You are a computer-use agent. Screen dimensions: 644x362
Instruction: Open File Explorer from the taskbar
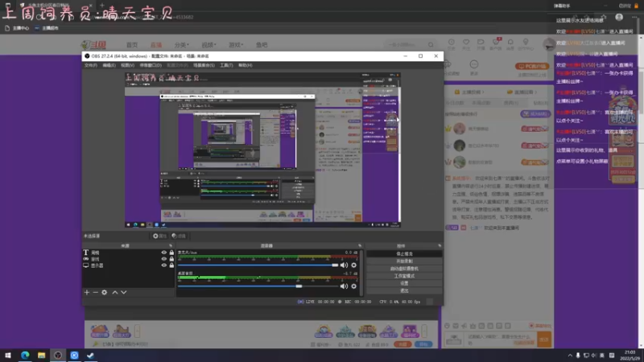pyautogui.click(x=42, y=355)
